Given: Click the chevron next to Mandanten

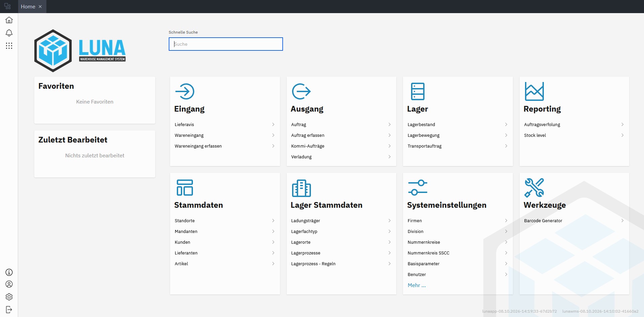Looking at the screenshot, I should coord(273,231).
